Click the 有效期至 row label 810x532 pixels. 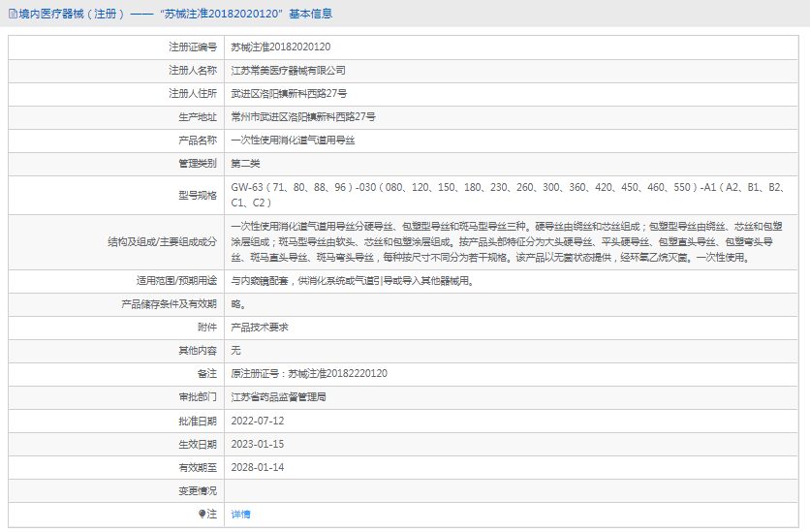click(198, 467)
